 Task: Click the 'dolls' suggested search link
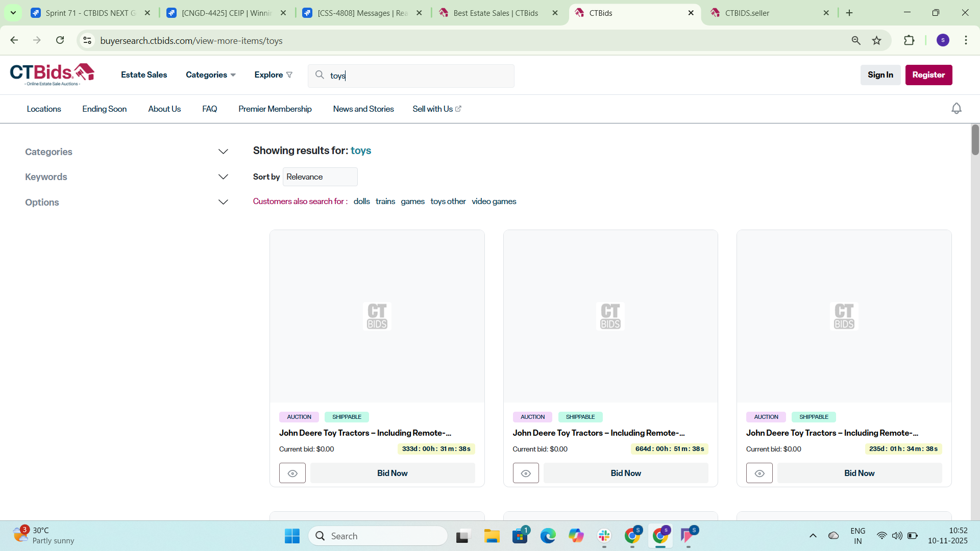(x=361, y=202)
